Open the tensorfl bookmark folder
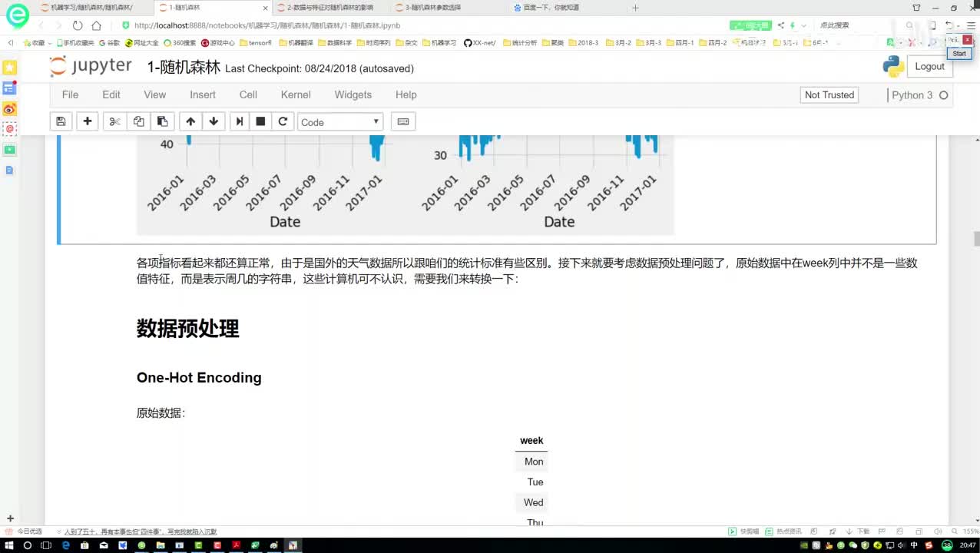Viewport: 980px width, 553px height. point(255,43)
